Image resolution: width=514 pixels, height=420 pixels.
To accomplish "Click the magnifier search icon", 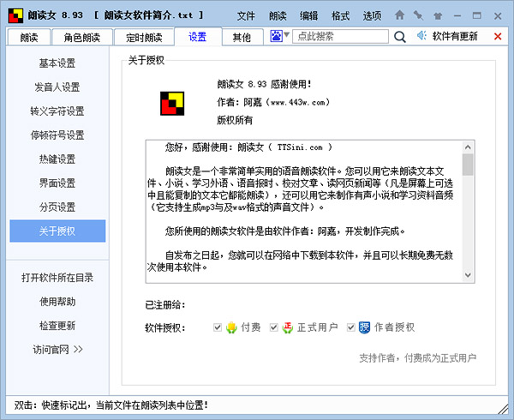I will tap(400, 36).
